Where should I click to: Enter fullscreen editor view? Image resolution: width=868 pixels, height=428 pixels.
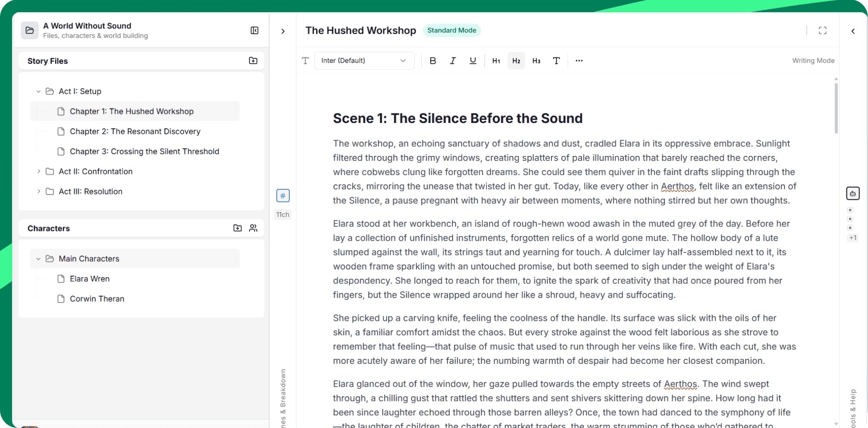(x=822, y=30)
